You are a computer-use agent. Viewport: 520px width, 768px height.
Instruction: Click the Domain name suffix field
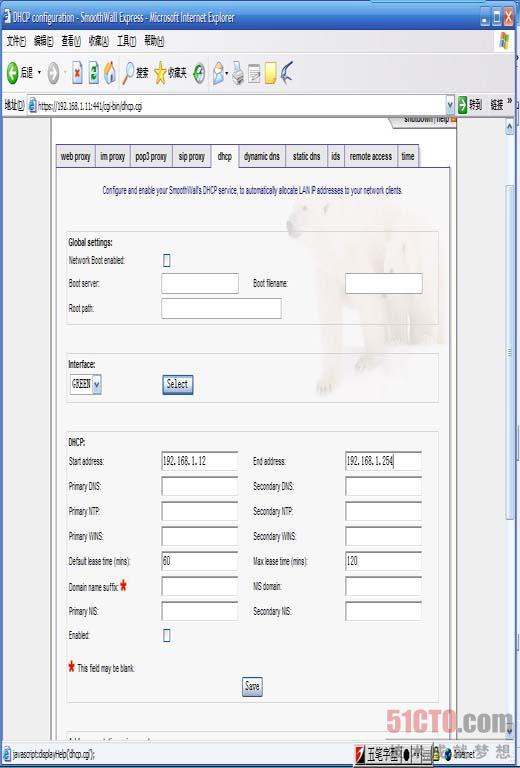[x=200, y=586]
